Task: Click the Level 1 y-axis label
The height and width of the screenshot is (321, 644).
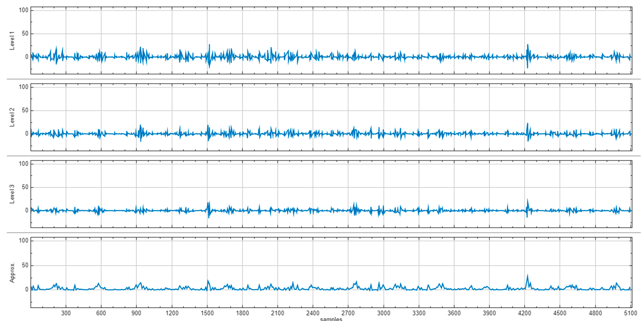Action: point(12,41)
